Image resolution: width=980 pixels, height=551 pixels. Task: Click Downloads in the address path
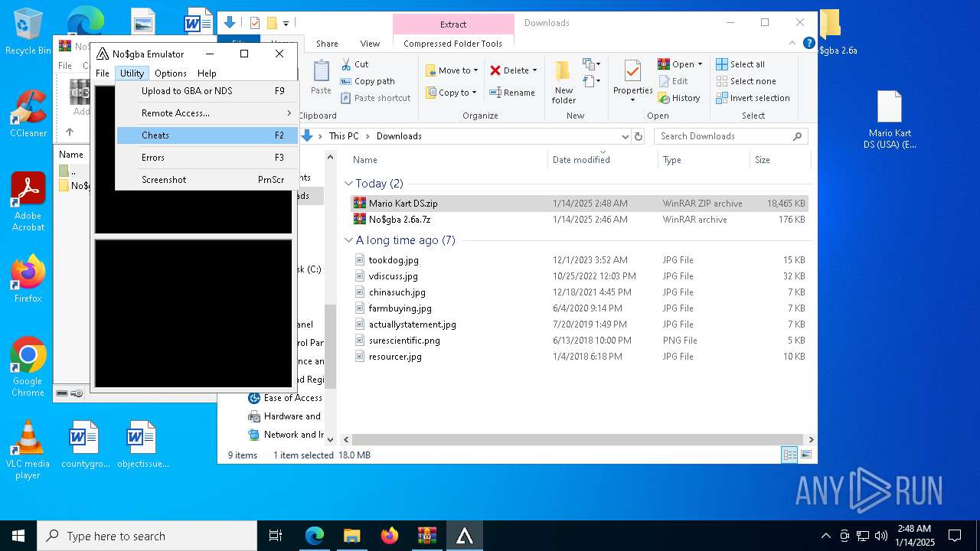coord(399,136)
